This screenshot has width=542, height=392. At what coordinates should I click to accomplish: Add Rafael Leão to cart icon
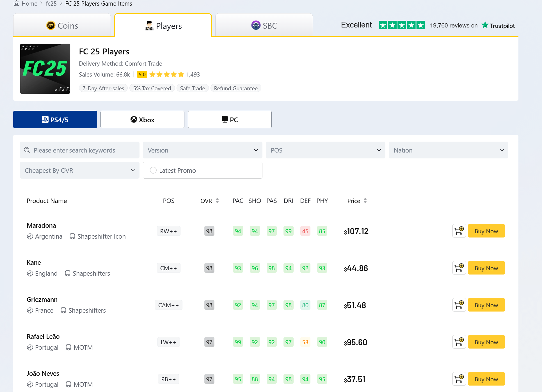[459, 342]
